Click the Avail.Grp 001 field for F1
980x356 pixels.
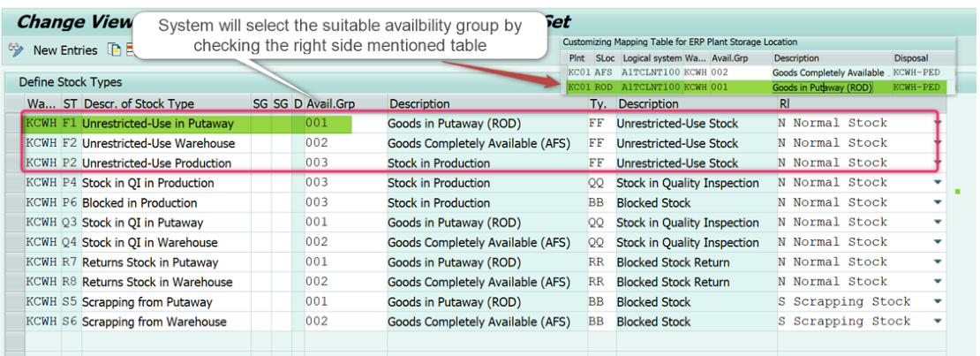(x=328, y=124)
